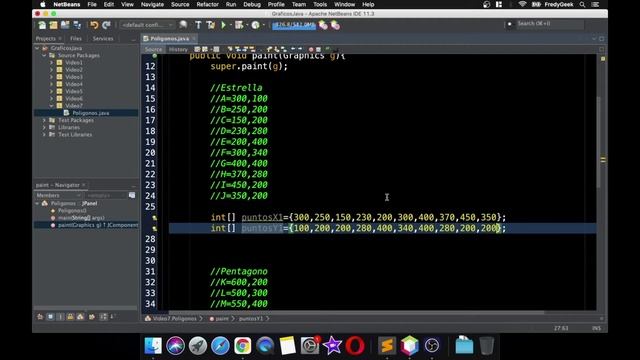Viewport: 640px width, 360px height.
Task: Click the Build Project hammer icon
Action: coord(198,25)
